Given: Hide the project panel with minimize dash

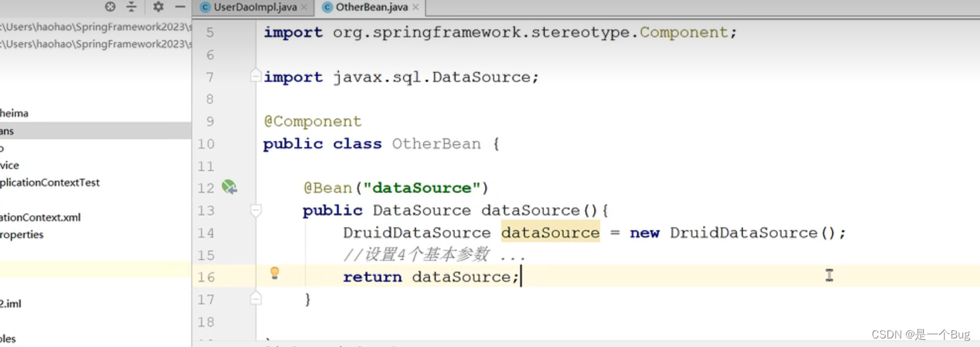Looking at the screenshot, I should 180,7.
